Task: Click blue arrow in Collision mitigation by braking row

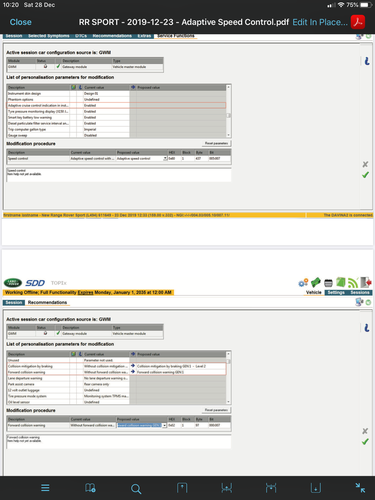Action: (133, 366)
